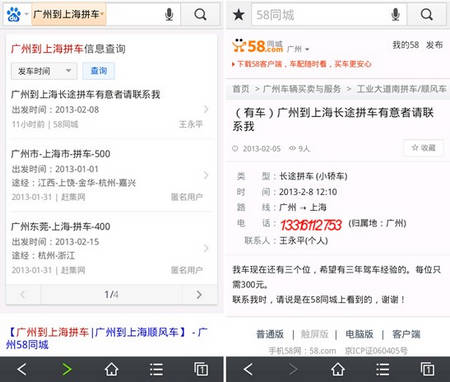Go to previous results page arrow
The image size is (450, 382).
point(23,295)
